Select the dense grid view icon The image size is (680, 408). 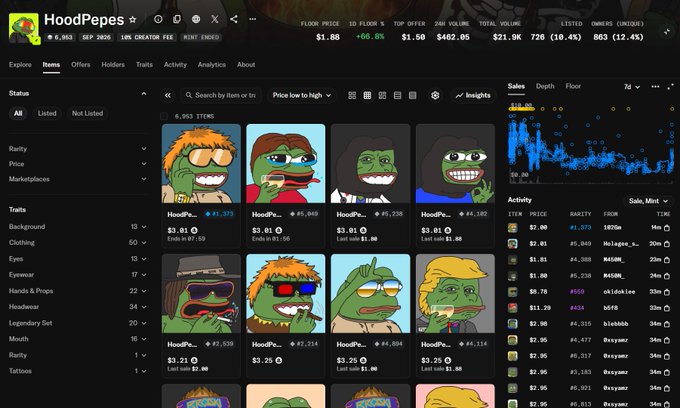tap(367, 95)
